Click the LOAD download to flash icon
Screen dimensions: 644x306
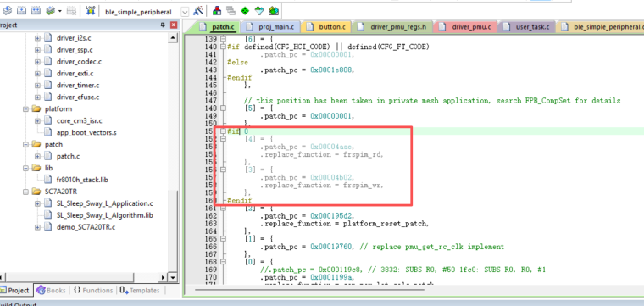tap(91, 11)
